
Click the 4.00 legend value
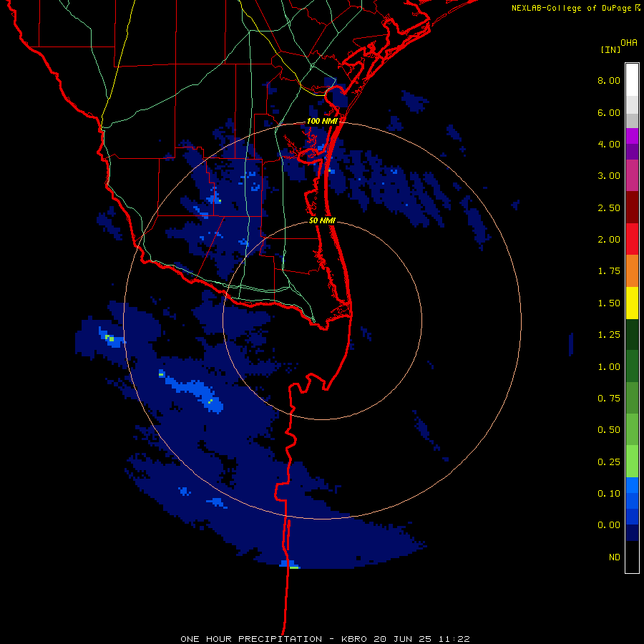(x=609, y=144)
